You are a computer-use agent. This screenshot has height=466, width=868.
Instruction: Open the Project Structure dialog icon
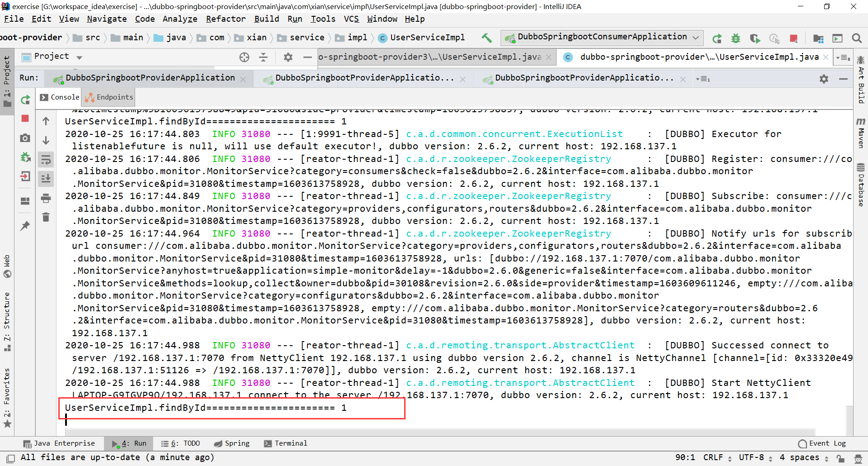pos(818,38)
